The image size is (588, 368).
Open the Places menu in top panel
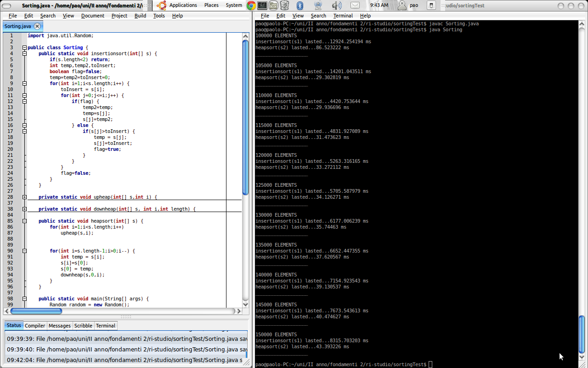[x=211, y=6]
